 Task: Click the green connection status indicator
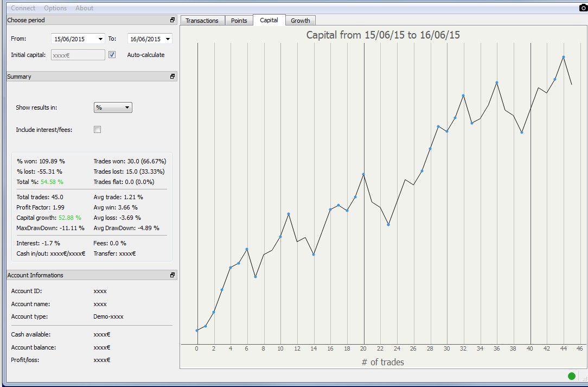(571, 376)
